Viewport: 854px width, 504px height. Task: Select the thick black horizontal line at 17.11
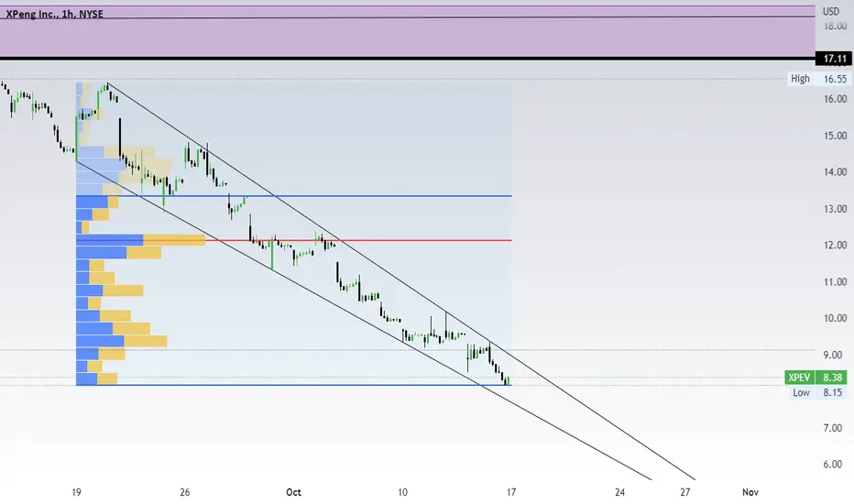tap(408, 59)
